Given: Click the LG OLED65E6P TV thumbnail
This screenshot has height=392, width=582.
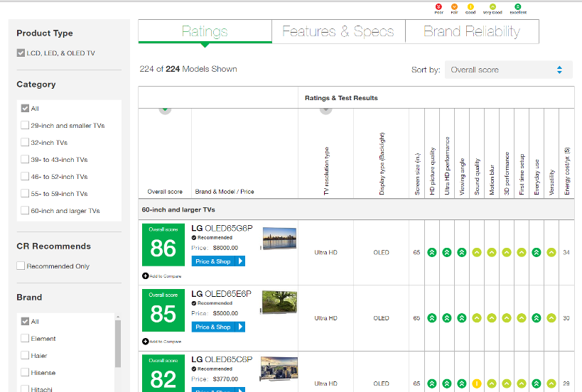Looking at the screenshot, I should click(279, 303).
